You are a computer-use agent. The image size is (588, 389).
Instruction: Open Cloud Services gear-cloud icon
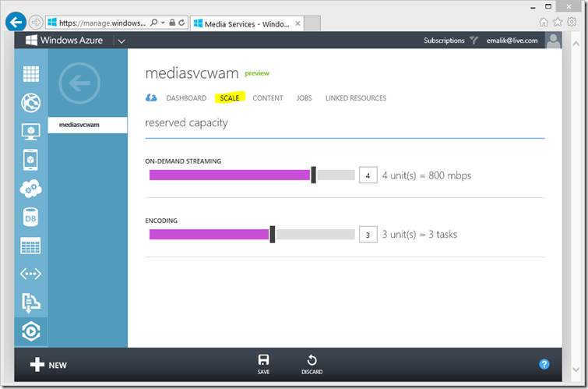30,189
